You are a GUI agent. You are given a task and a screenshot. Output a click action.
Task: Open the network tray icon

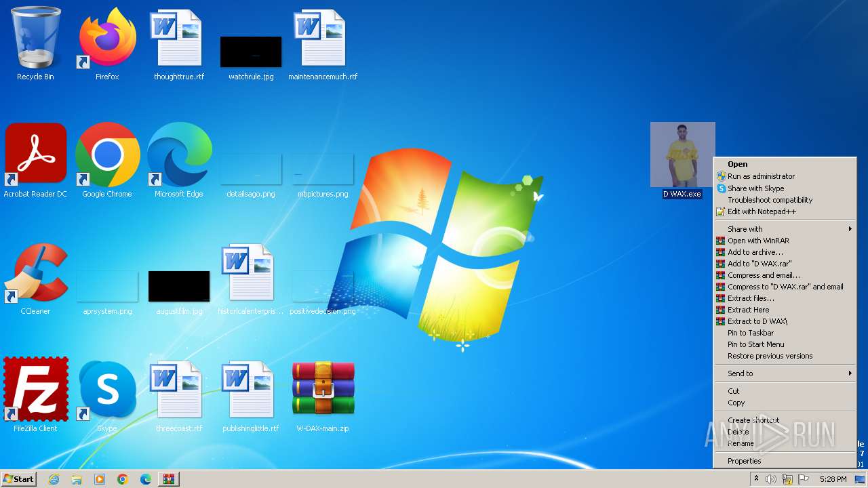coord(787,479)
